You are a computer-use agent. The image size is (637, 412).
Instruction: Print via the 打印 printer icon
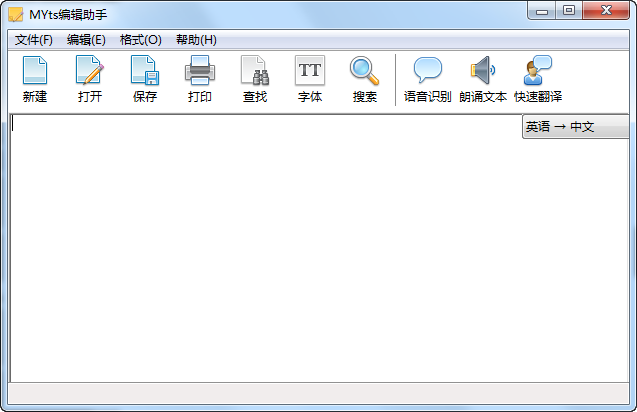click(x=199, y=71)
